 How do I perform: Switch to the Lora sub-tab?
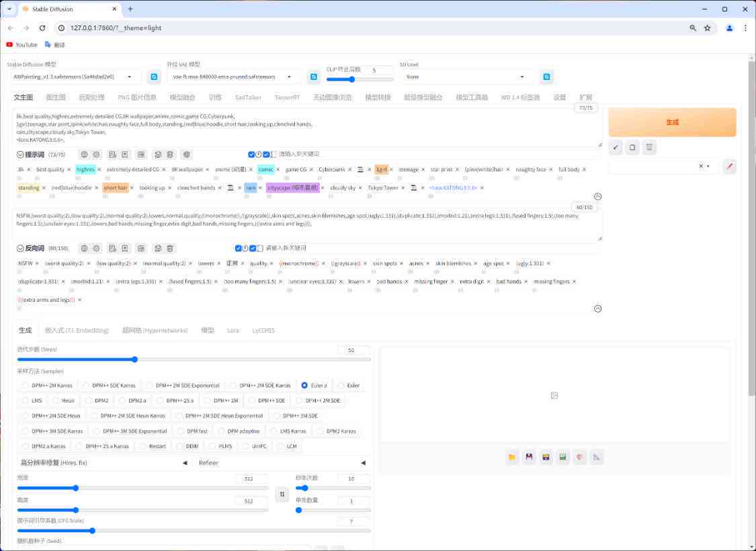[233, 331]
